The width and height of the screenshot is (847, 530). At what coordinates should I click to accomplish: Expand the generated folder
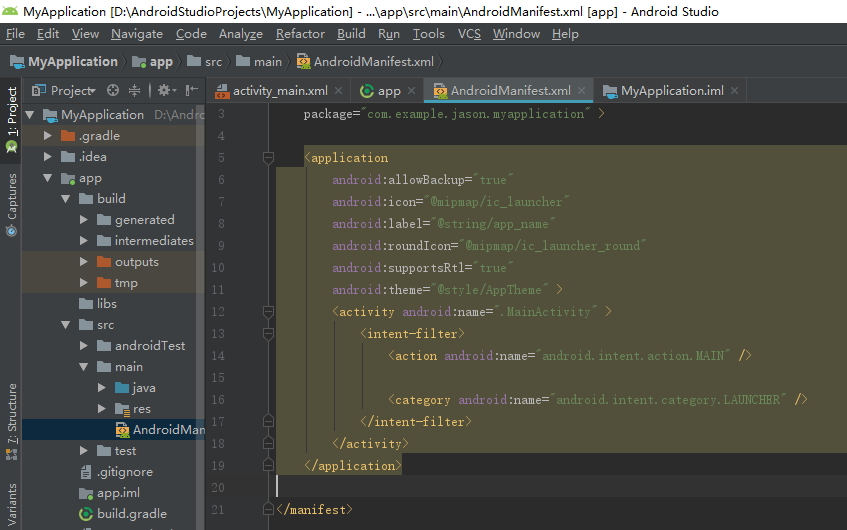[83, 220]
